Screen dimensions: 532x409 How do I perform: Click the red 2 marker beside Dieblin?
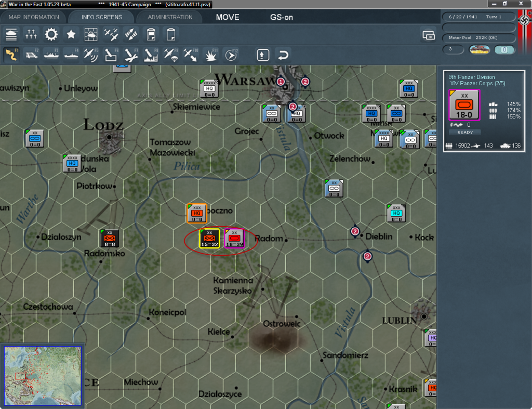click(x=355, y=231)
